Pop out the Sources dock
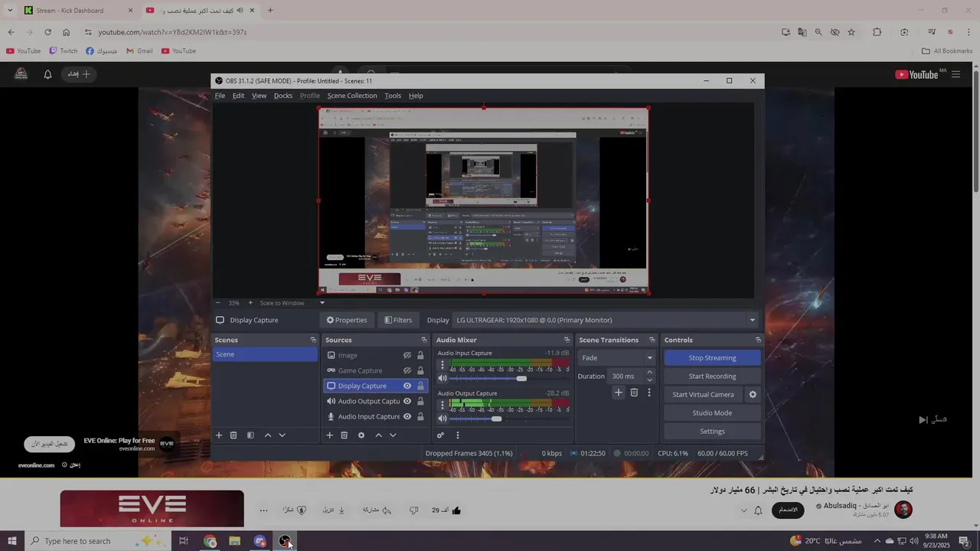 [424, 340]
